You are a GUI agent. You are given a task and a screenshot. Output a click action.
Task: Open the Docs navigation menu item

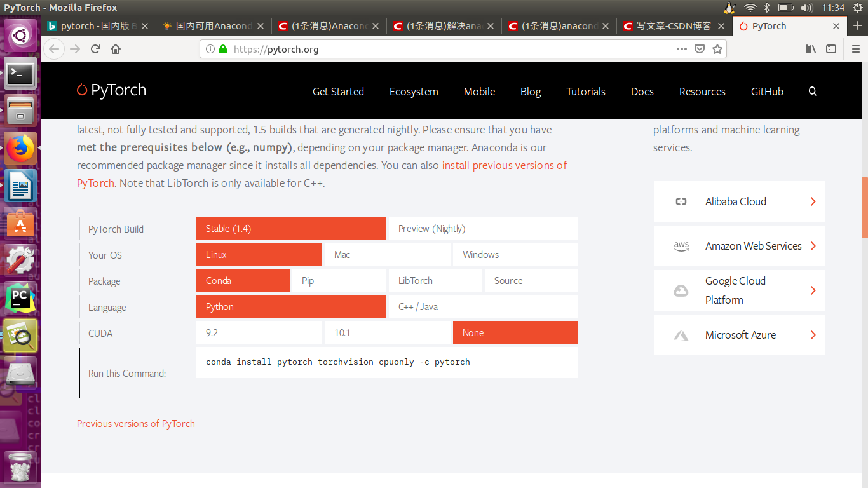(642, 91)
